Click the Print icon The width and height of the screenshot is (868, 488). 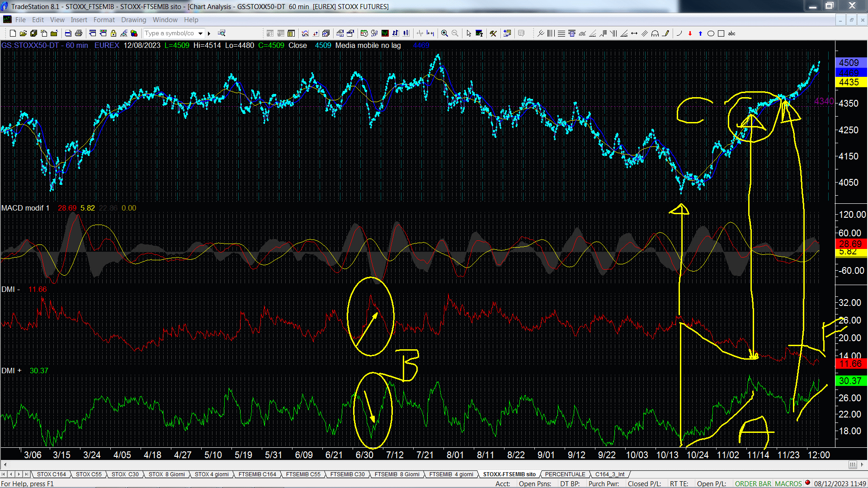click(x=78, y=33)
